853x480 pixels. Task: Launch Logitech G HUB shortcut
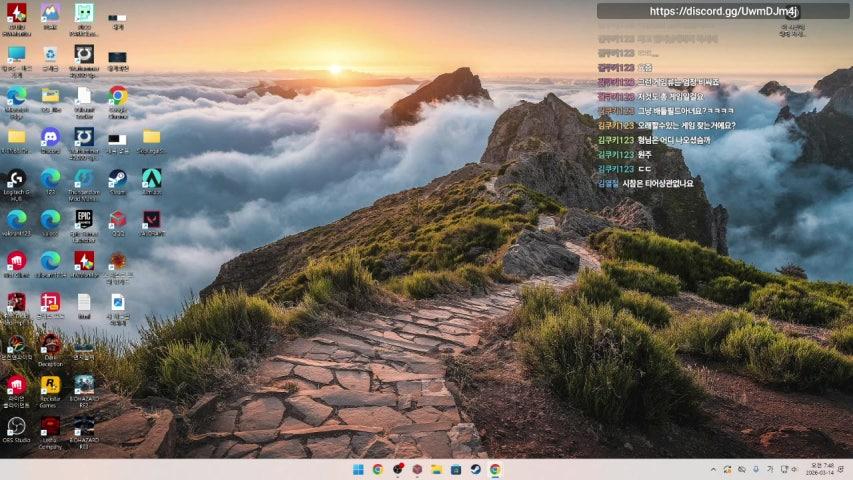[16, 178]
